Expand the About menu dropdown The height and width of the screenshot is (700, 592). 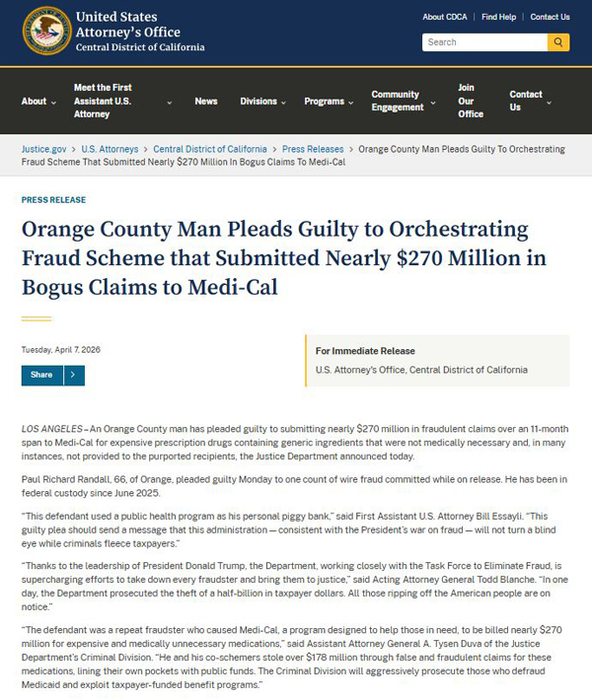point(39,102)
